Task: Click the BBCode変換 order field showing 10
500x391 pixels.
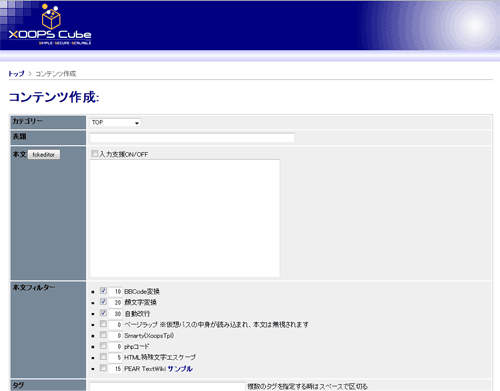Action: 116,292
